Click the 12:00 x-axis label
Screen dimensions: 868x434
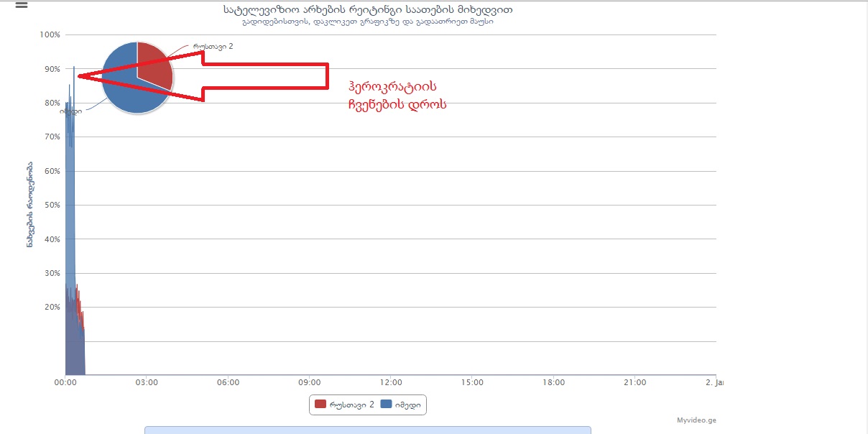(391, 383)
